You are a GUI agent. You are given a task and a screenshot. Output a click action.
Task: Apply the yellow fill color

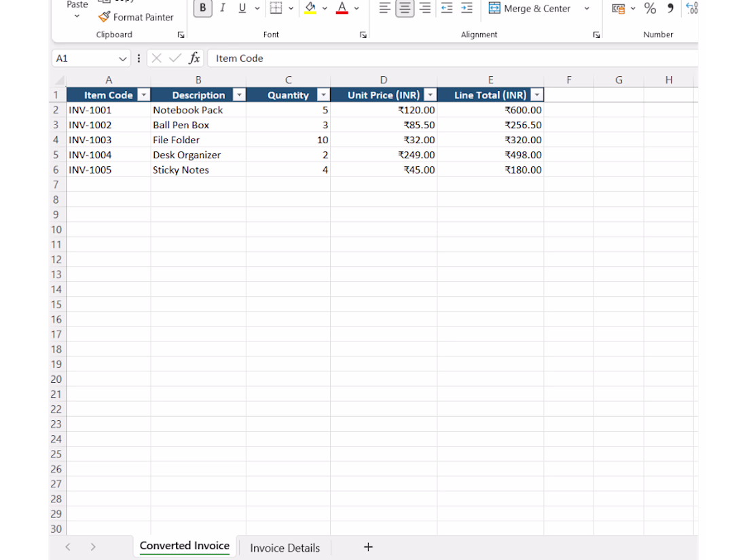pos(310,8)
